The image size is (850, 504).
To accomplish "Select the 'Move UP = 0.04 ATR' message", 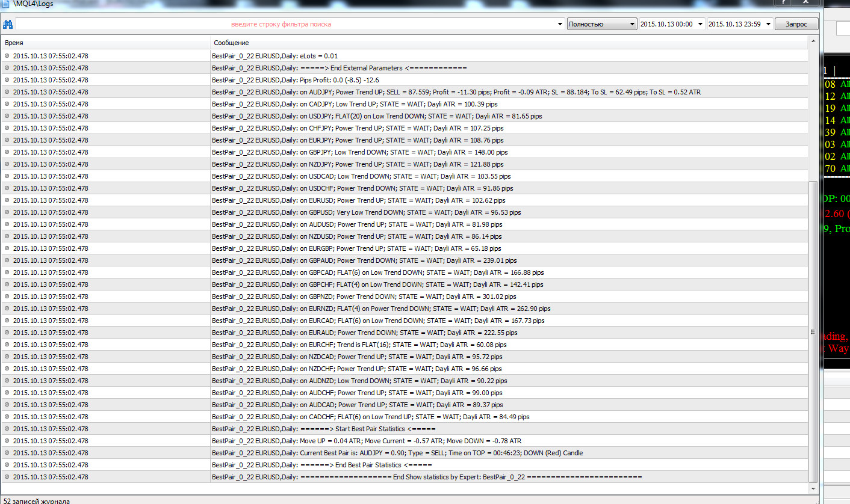I will (405, 441).
